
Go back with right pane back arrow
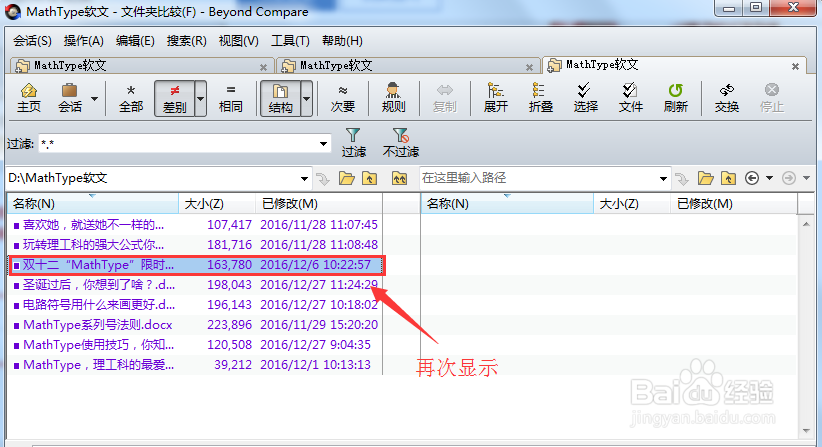752,178
